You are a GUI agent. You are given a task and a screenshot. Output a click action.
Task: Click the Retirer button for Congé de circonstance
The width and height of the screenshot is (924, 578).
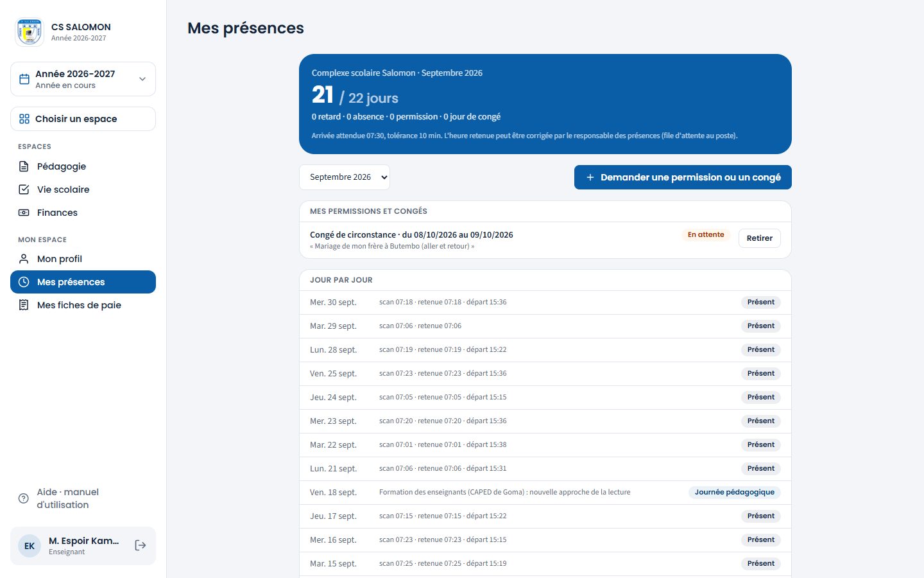[760, 238]
